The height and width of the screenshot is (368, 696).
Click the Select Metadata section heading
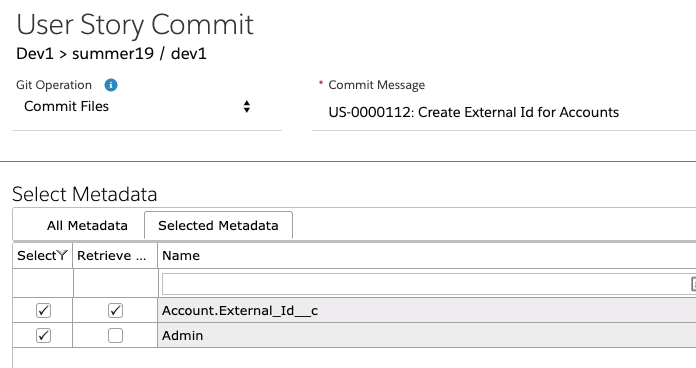pos(84,194)
